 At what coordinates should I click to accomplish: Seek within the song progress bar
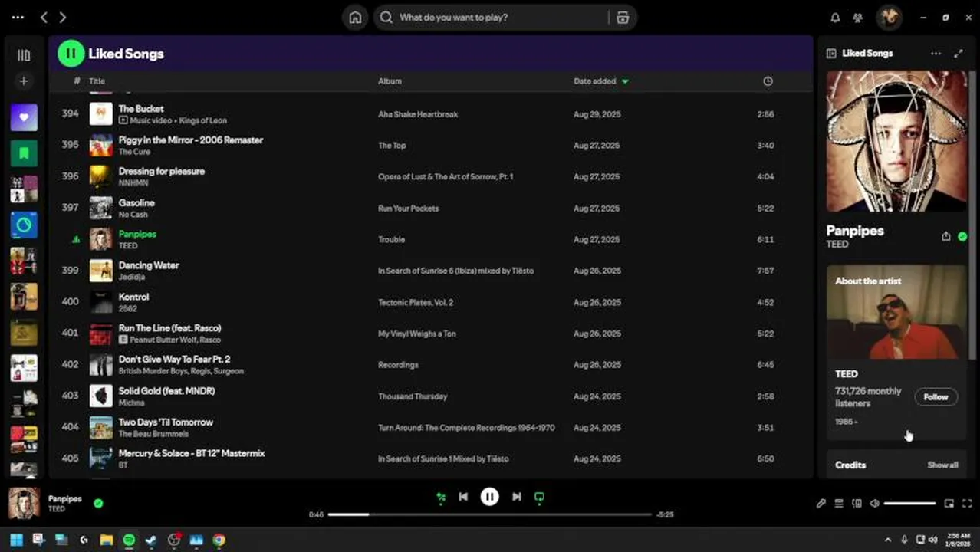point(489,514)
